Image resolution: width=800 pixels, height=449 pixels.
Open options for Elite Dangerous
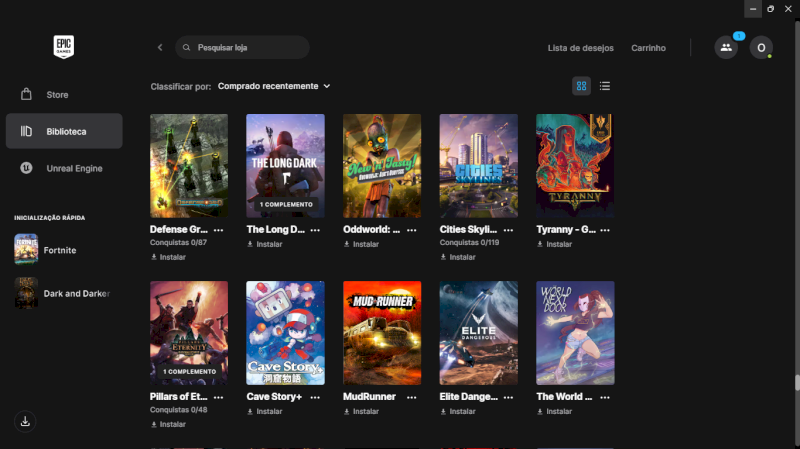coord(508,397)
